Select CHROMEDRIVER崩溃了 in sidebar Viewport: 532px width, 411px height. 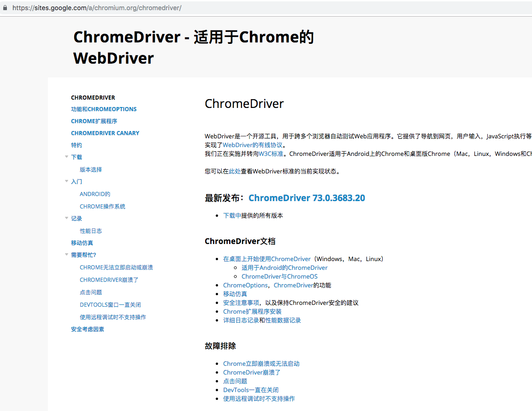coord(109,280)
